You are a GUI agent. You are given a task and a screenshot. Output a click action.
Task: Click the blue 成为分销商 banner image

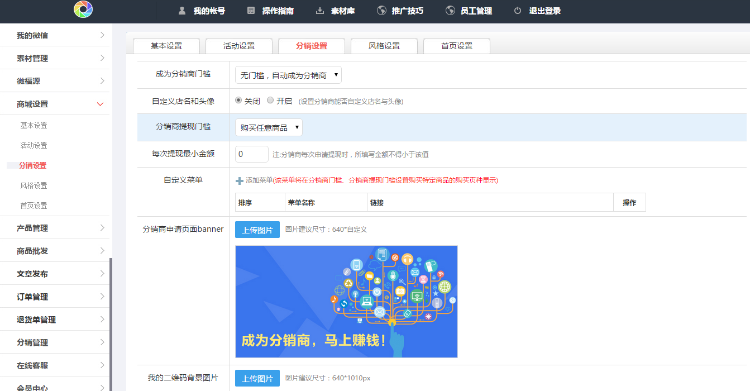pyautogui.click(x=346, y=302)
